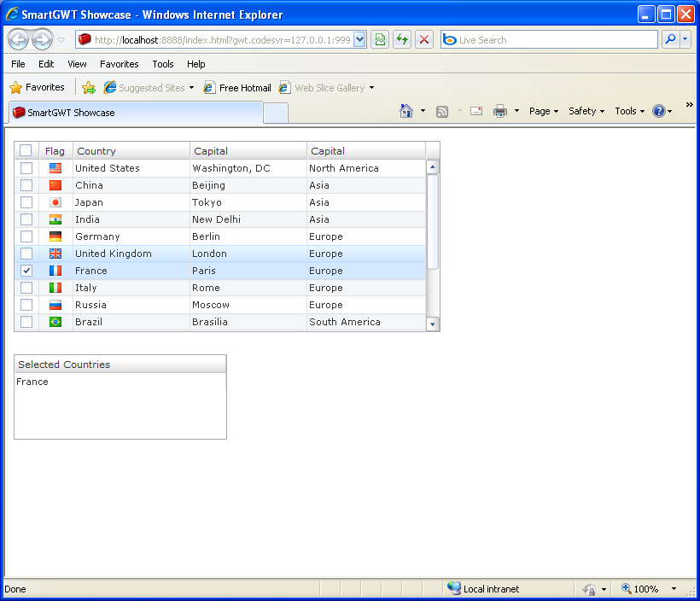Click the browser Back arrow button

click(x=19, y=40)
